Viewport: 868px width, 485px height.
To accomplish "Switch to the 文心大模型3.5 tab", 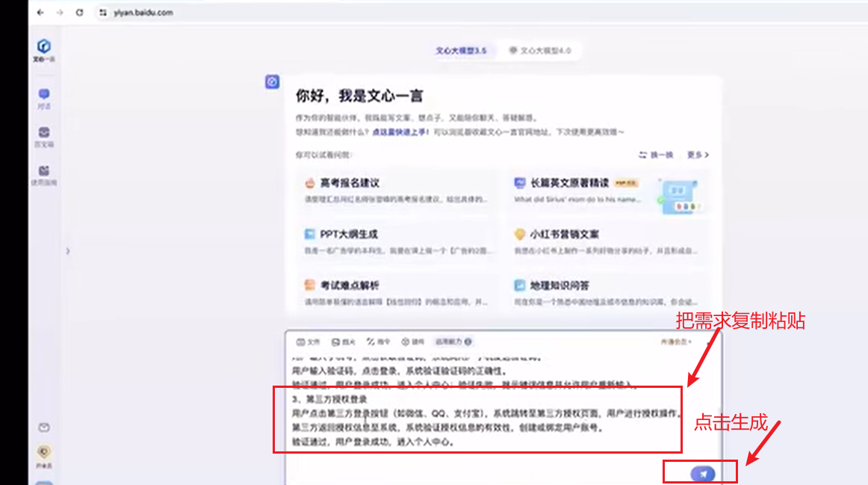I will click(461, 50).
